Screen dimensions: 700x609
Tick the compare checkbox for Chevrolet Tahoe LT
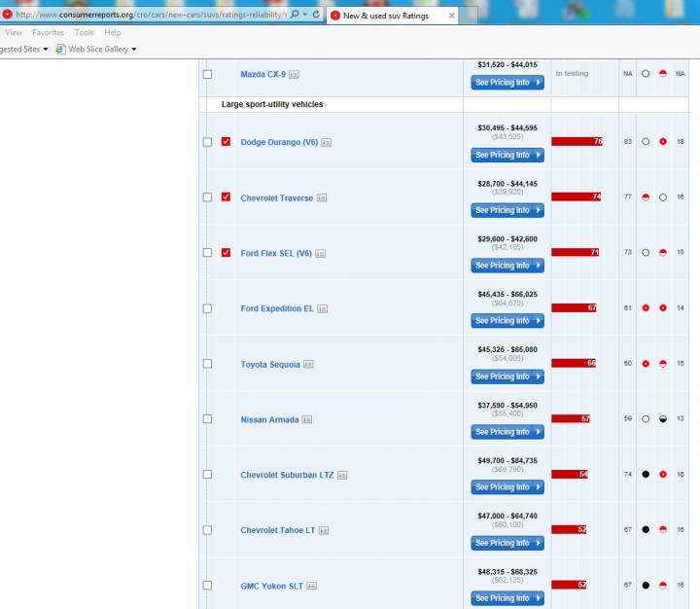207,530
